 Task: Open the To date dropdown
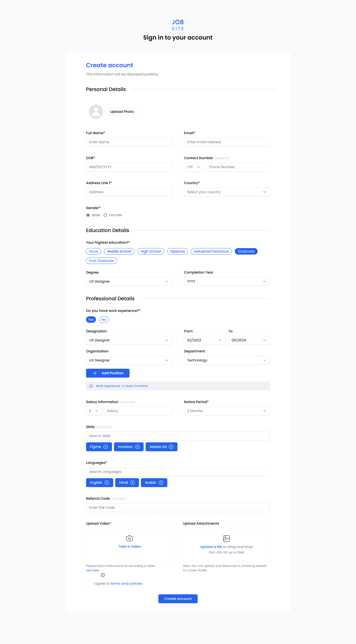249,340
